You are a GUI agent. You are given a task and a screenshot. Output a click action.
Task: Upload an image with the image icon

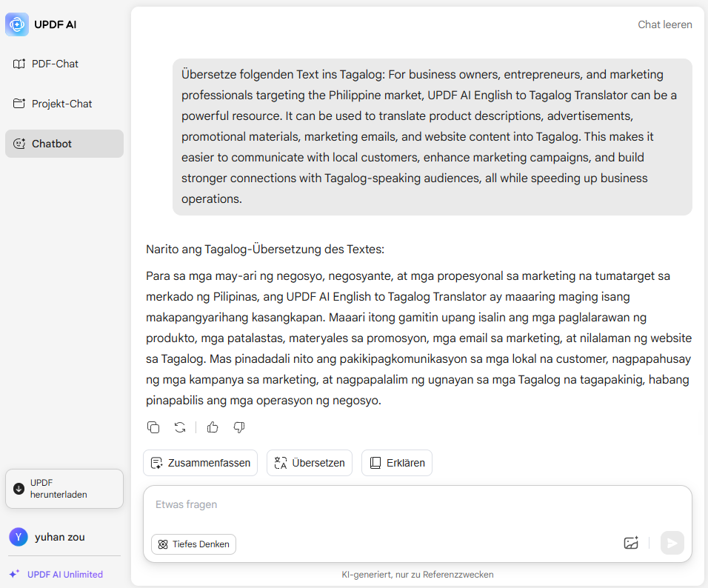[x=631, y=543]
